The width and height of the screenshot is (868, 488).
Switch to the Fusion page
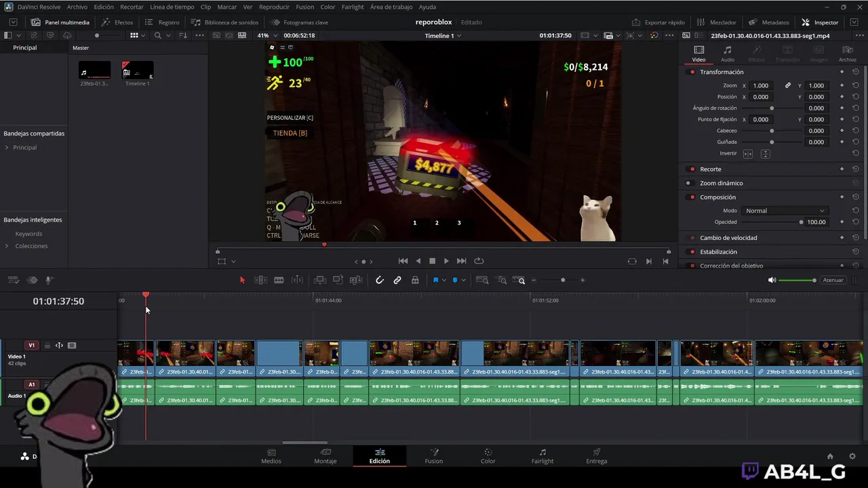(434, 456)
